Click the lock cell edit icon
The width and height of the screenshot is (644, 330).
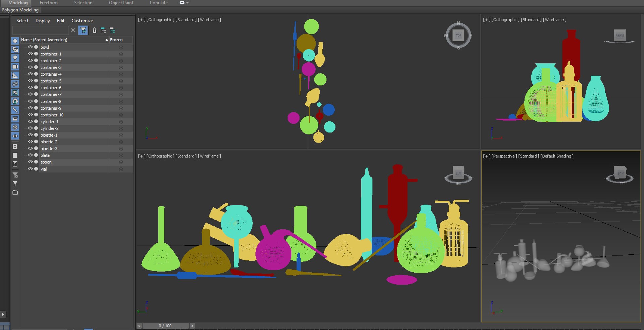point(94,30)
